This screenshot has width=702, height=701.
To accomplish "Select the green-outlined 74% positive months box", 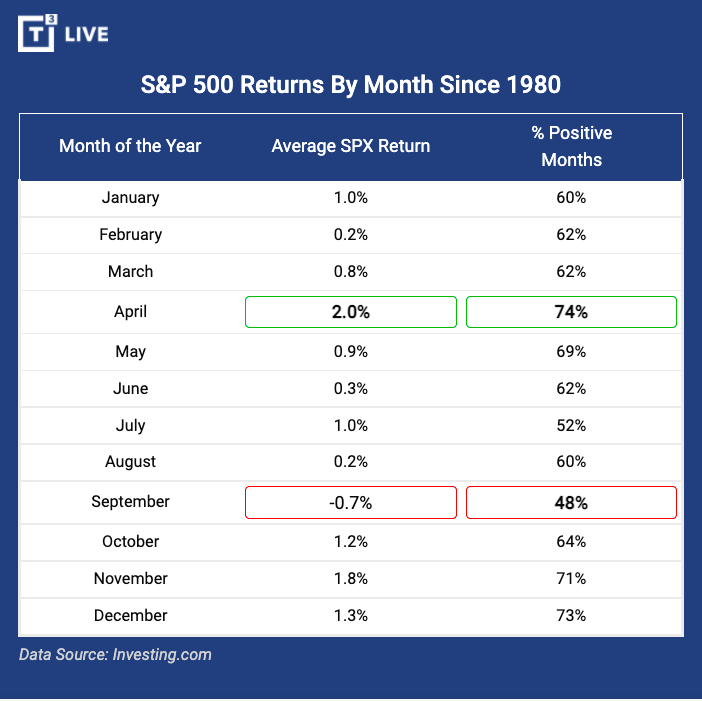I will (571, 312).
